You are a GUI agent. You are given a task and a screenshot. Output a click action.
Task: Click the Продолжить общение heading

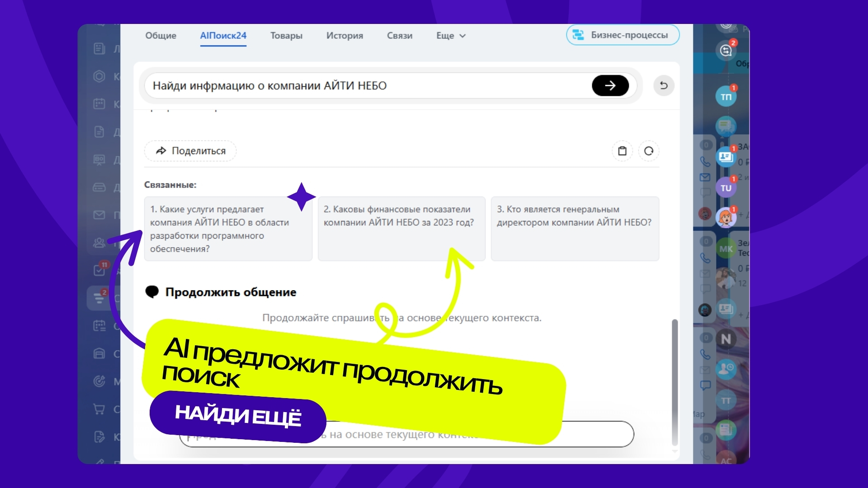coord(231,292)
